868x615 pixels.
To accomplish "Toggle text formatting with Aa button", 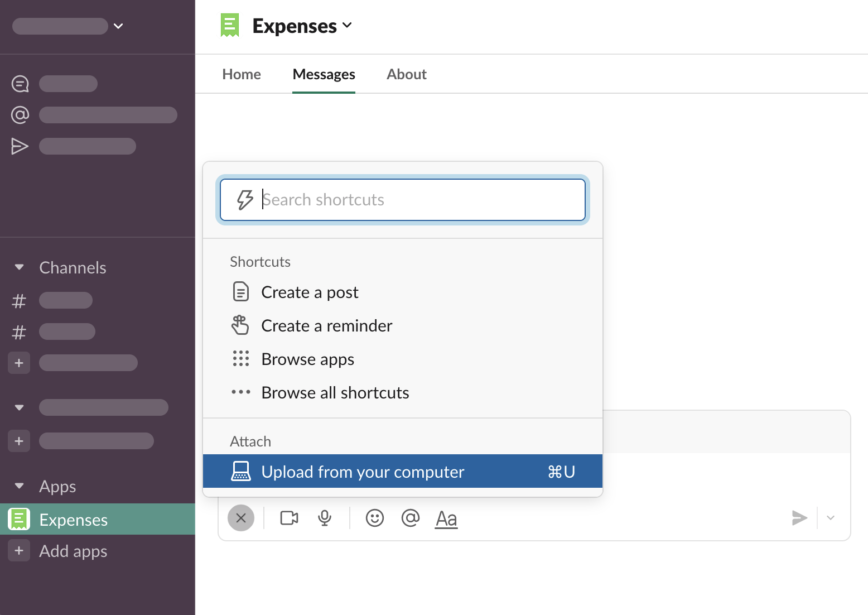I will point(446,518).
